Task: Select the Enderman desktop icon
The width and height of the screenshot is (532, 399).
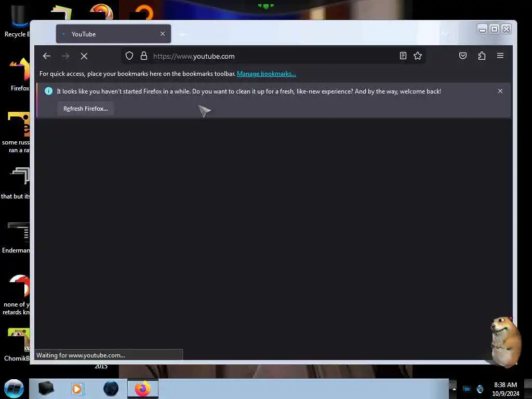Action: coord(16,237)
